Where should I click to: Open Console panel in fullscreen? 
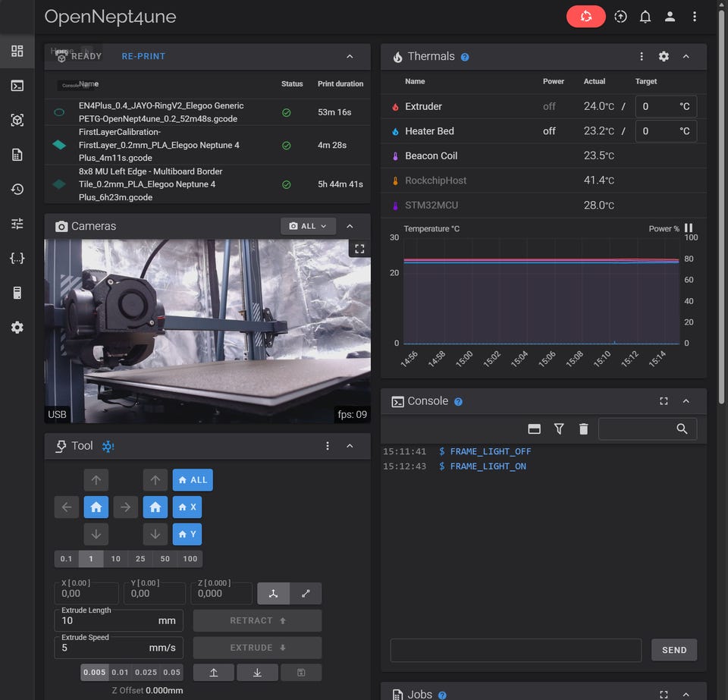point(664,401)
